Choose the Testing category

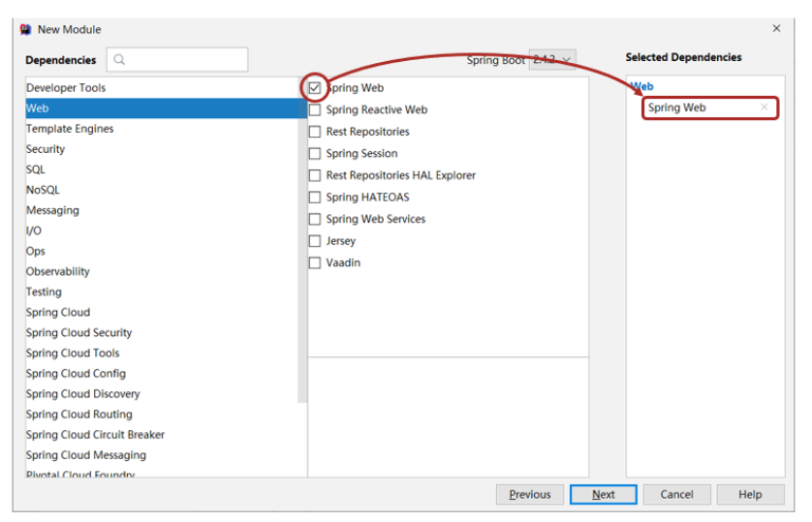162,292
